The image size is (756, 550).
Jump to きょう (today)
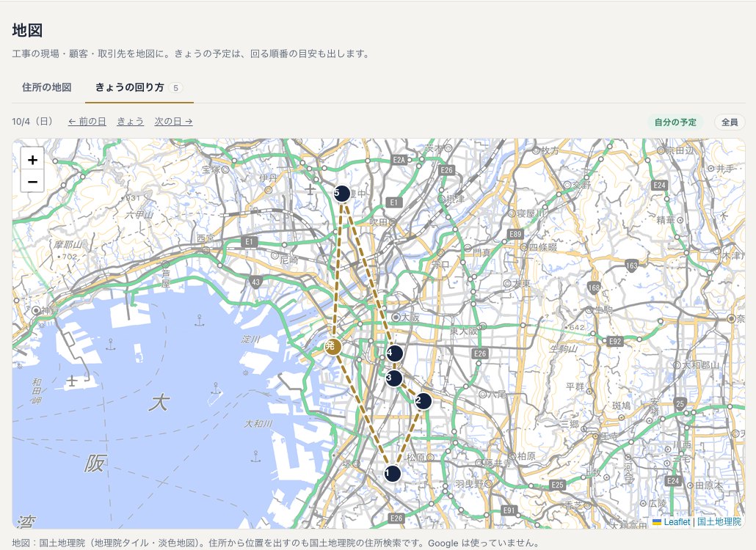pyautogui.click(x=130, y=121)
